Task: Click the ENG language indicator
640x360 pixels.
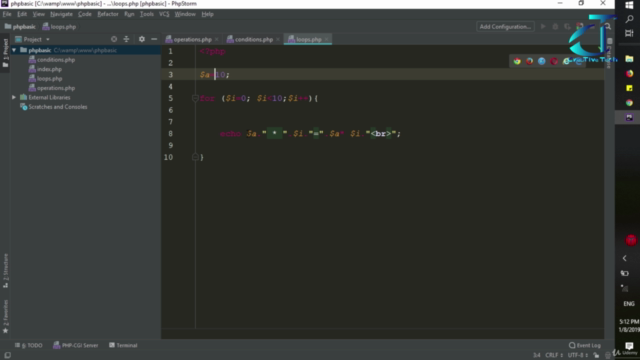Action: (629, 304)
